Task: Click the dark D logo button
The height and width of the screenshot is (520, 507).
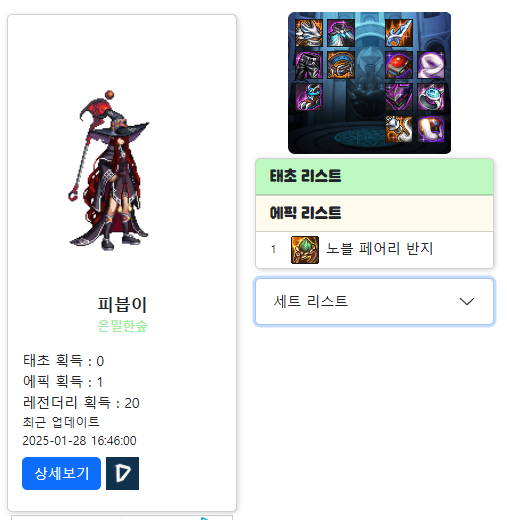Action: pos(122,473)
